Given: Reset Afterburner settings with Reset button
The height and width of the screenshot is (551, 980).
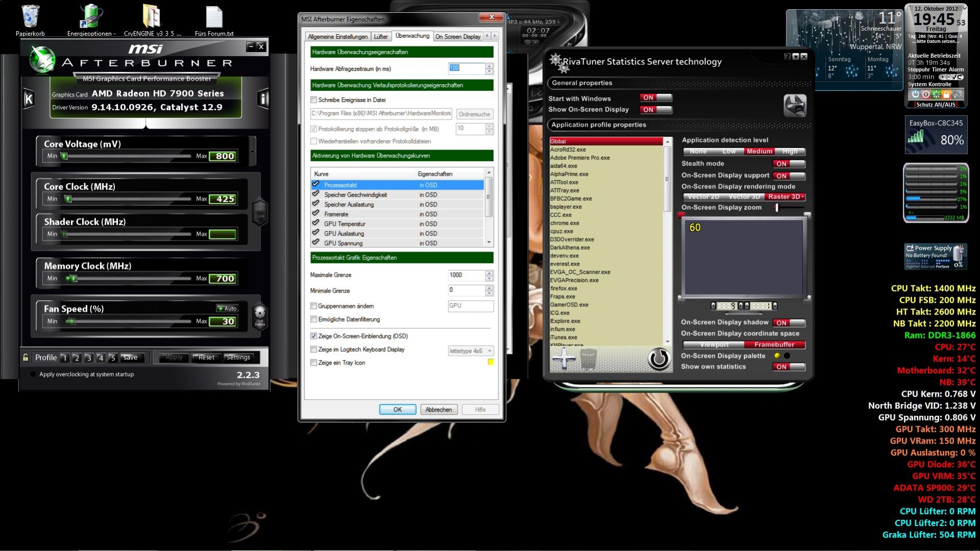Looking at the screenshot, I should pos(206,357).
